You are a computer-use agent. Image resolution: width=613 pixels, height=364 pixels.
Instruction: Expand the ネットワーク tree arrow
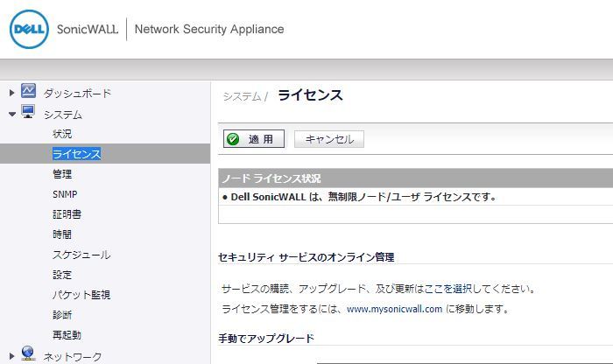pyautogui.click(x=11, y=356)
